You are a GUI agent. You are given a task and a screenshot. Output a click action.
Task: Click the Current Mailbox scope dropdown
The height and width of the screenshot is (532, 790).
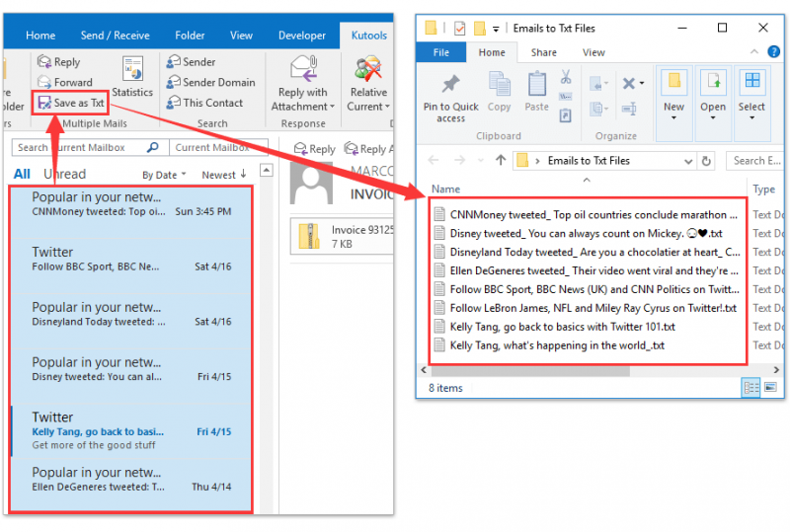pyautogui.click(x=218, y=147)
